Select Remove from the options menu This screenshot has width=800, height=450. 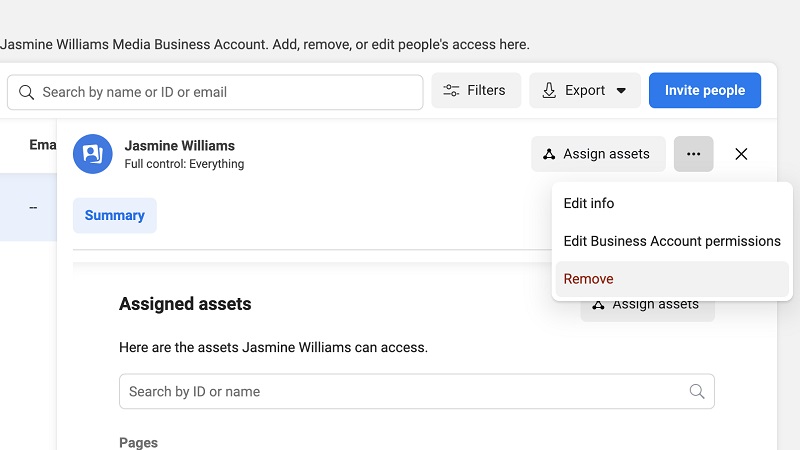coord(589,279)
